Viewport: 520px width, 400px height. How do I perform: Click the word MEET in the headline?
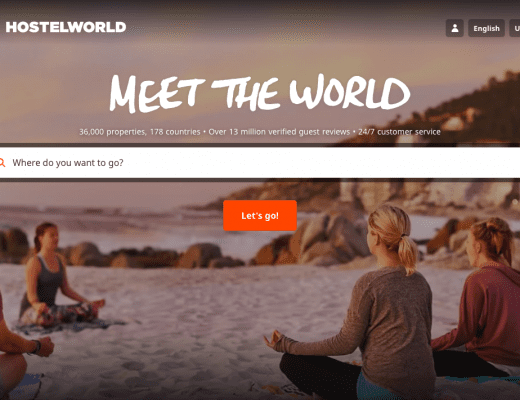[x=156, y=94]
